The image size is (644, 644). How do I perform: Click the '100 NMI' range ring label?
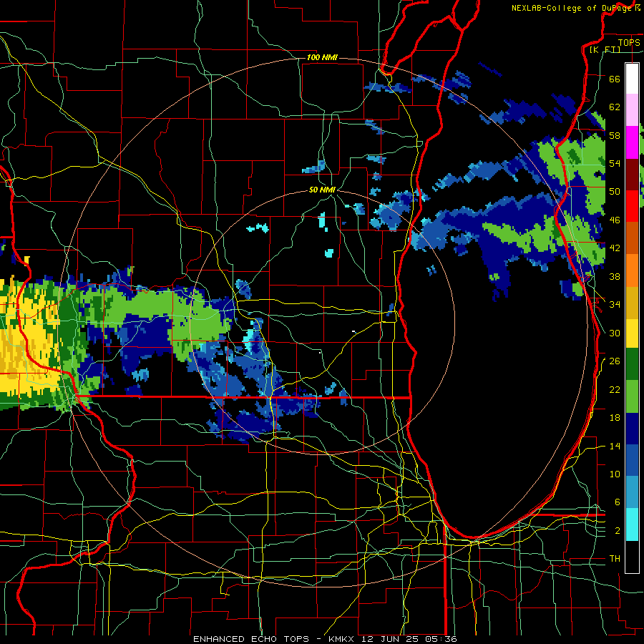[322, 57]
